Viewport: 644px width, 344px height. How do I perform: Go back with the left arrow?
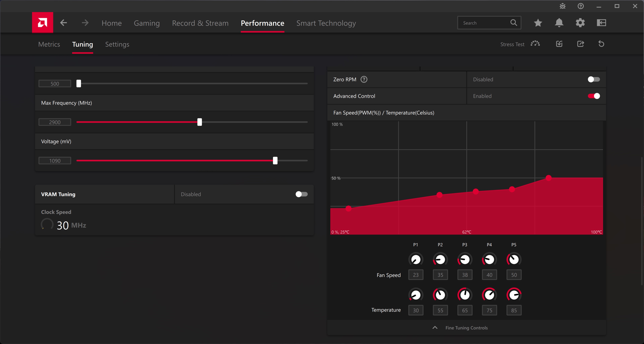[x=63, y=23]
